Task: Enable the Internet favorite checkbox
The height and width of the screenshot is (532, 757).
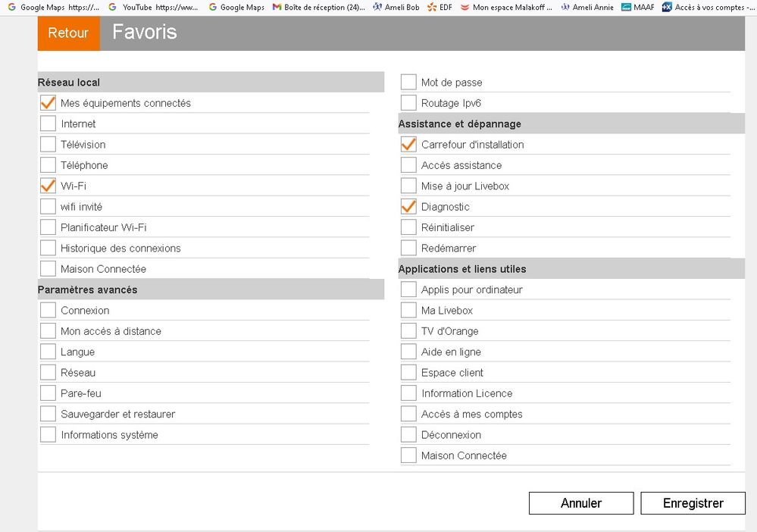Action: tap(48, 124)
